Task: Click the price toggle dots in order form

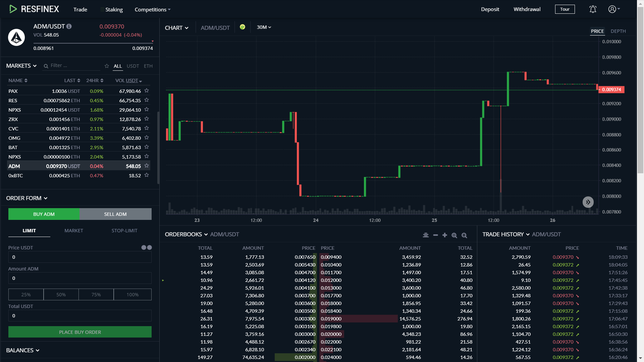Action: (147, 247)
